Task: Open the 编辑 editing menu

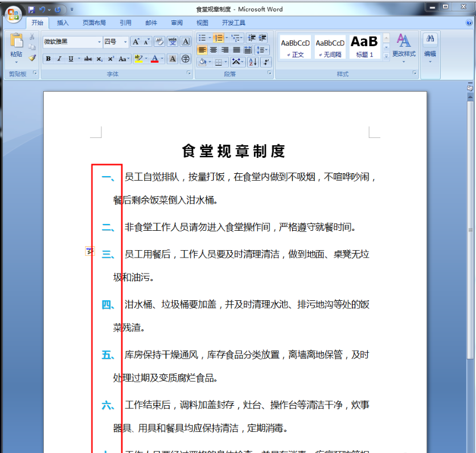Action: tap(430, 48)
